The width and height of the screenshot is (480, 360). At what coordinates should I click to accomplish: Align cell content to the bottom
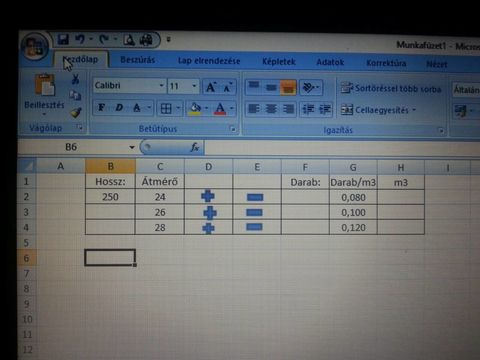click(x=288, y=88)
